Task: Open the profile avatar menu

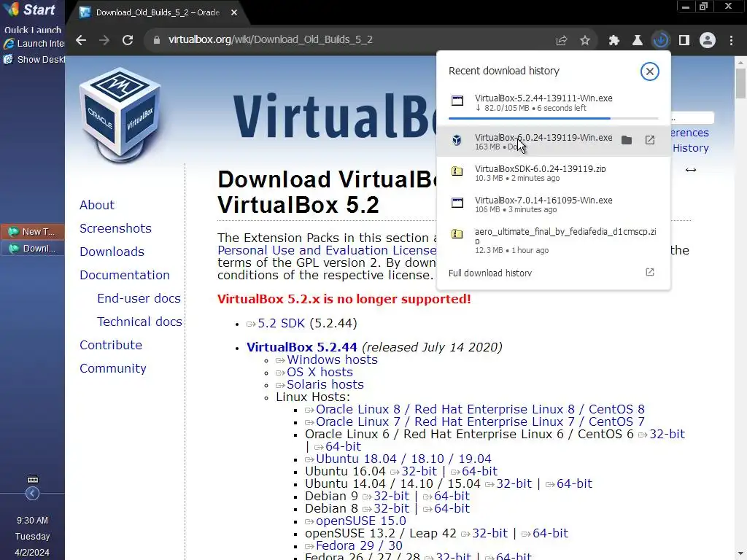Action: tap(708, 40)
